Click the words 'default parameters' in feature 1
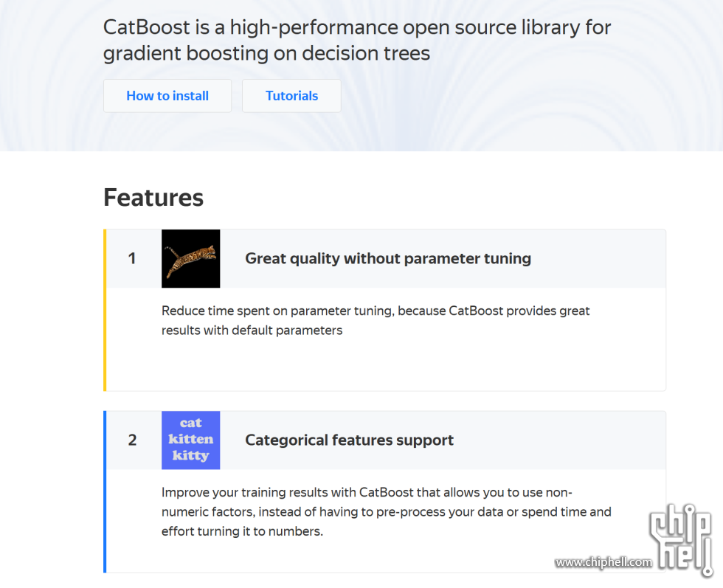723x588 pixels. (287, 331)
